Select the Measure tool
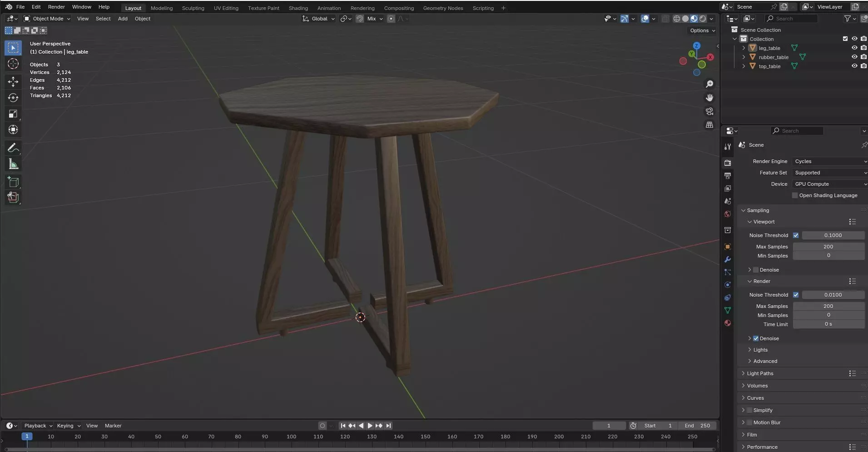The image size is (868, 452). 13,164
